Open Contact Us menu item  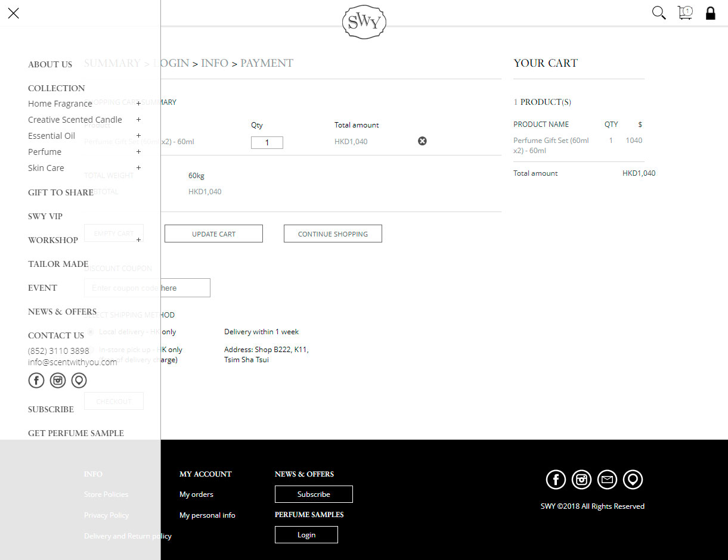[56, 335]
